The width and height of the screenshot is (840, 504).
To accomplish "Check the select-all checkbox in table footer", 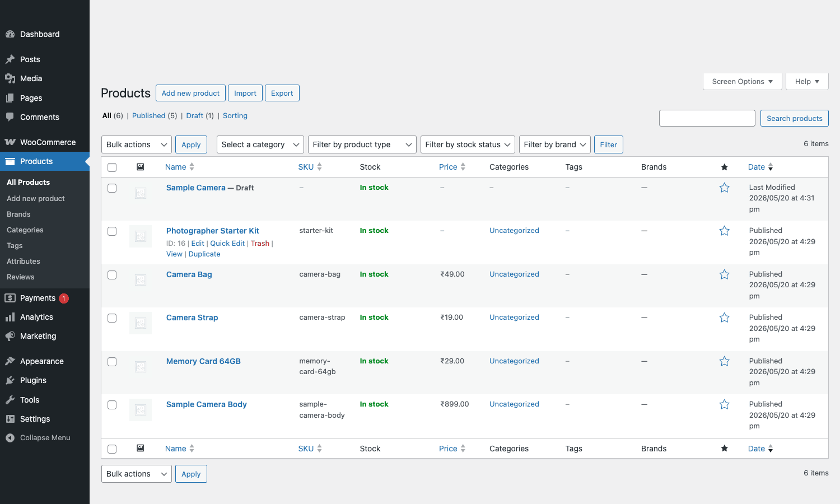I will coord(112,449).
